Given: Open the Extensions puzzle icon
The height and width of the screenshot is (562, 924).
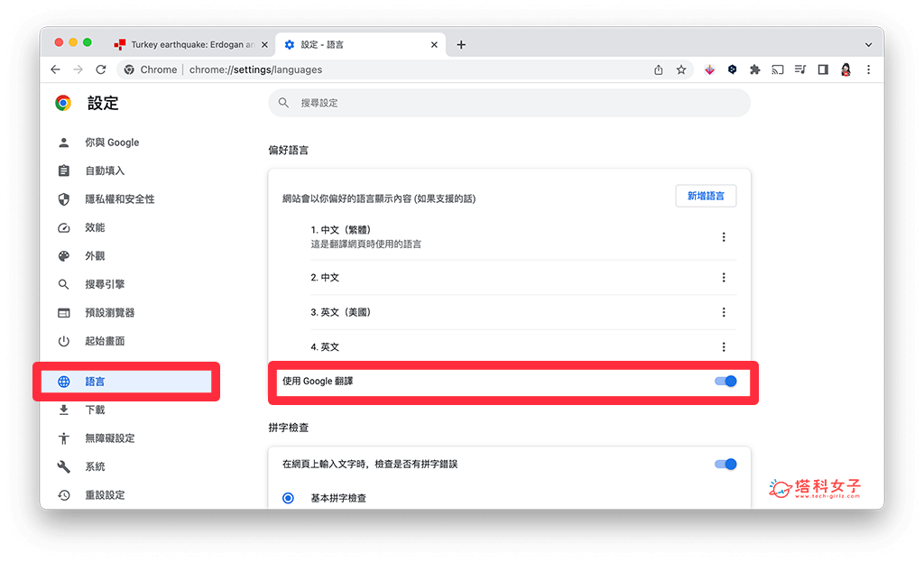Looking at the screenshot, I should click(754, 69).
